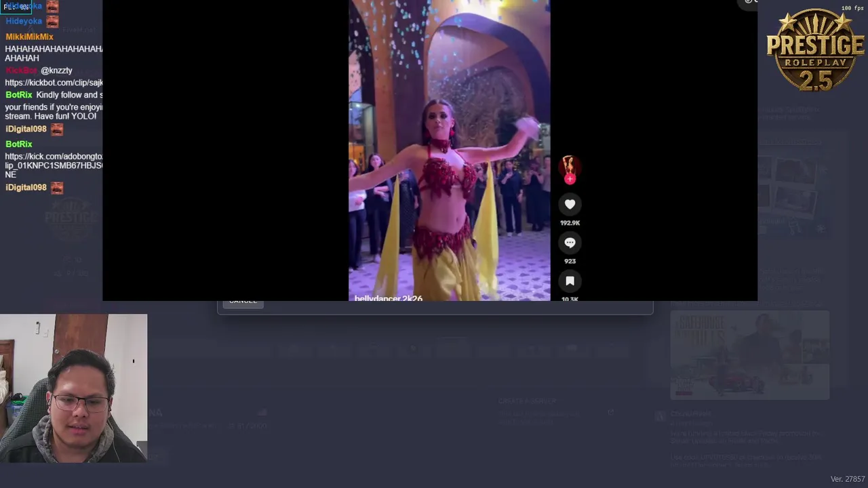Viewport: 868px width, 488px height.
Task: Click the 192.9K likes count
Action: [570, 223]
